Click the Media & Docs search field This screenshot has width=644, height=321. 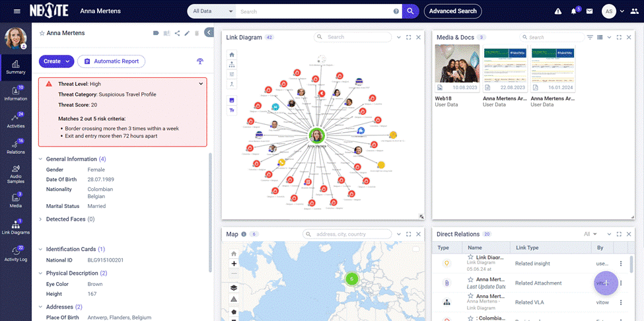pyautogui.click(x=552, y=38)
